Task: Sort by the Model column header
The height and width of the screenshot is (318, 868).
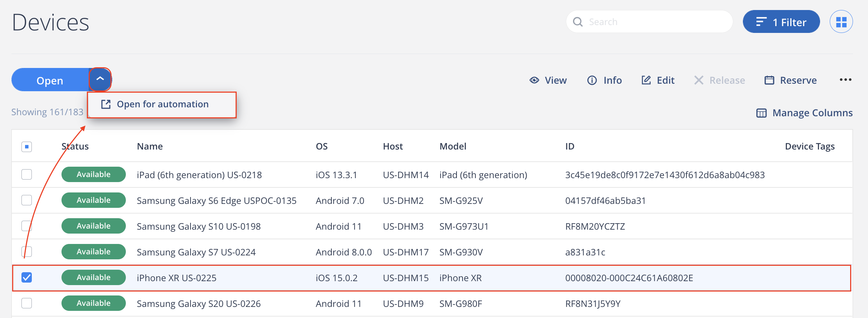Action: tap(453, 146)
